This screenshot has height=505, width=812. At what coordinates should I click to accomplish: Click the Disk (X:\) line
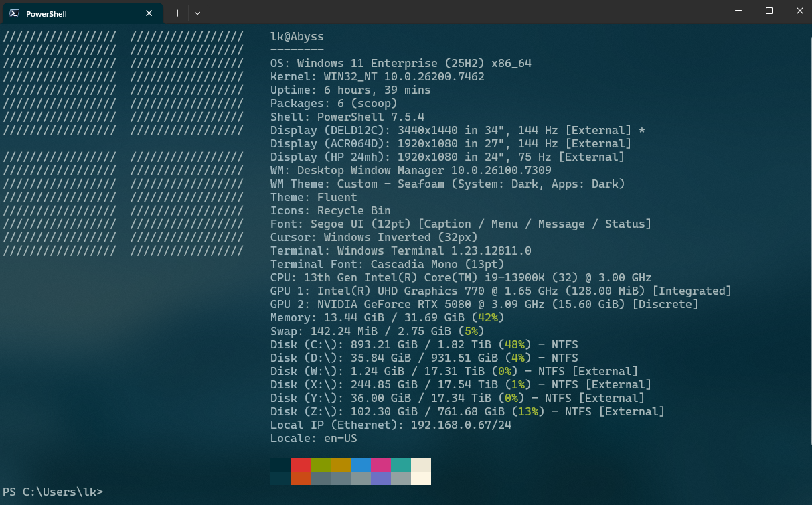click(461, 385)
